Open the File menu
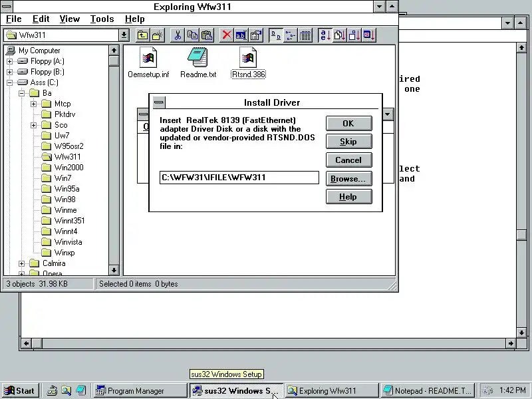This screenshot has height=399, width=532. click(13, 19)
